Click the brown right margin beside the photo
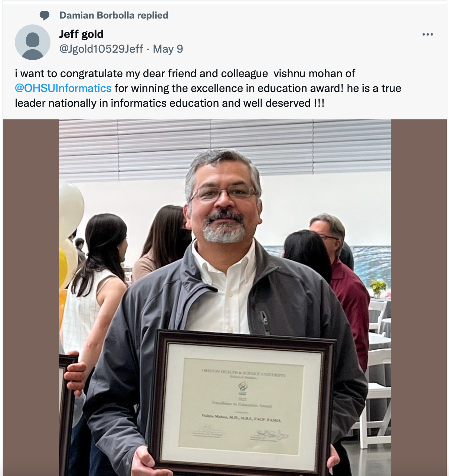Viewport: 449px width, 476px height. click(x=419, y=297)
